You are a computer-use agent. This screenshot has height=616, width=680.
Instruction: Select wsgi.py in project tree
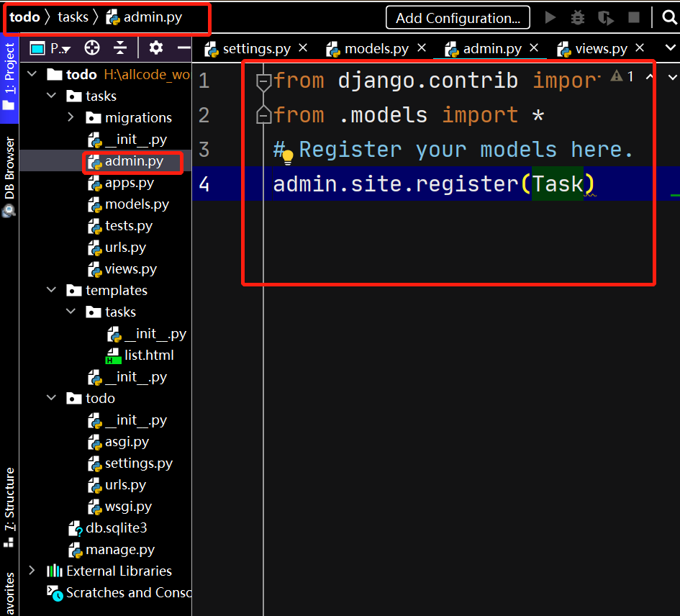point(119,506)
